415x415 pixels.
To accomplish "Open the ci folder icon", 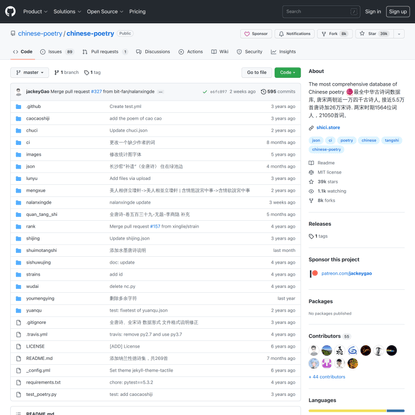I will [x=19, y=143].
